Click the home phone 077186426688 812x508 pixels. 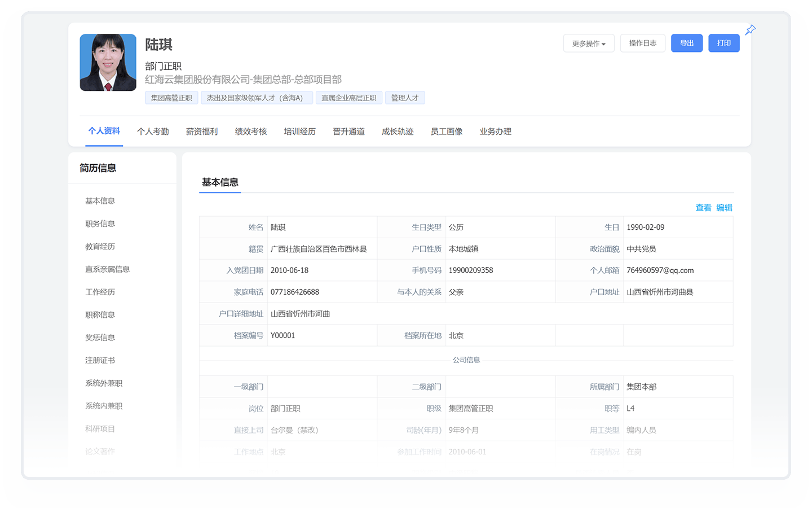295,292
